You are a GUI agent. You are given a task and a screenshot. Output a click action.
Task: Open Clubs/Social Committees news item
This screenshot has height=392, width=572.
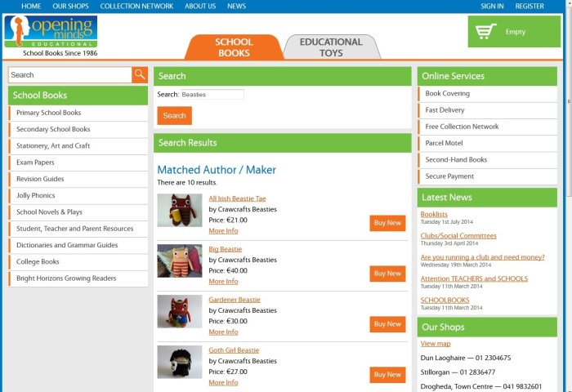[458, 236]
